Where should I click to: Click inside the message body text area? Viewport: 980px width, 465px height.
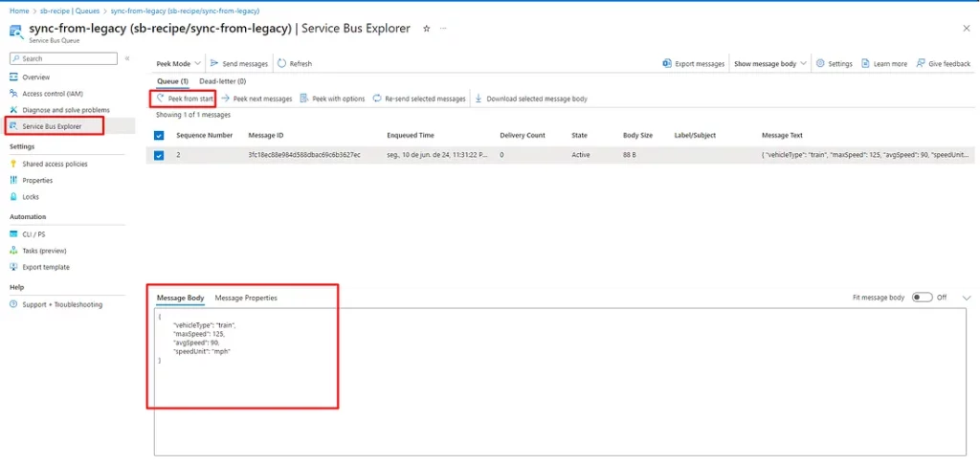pos(559,381)
